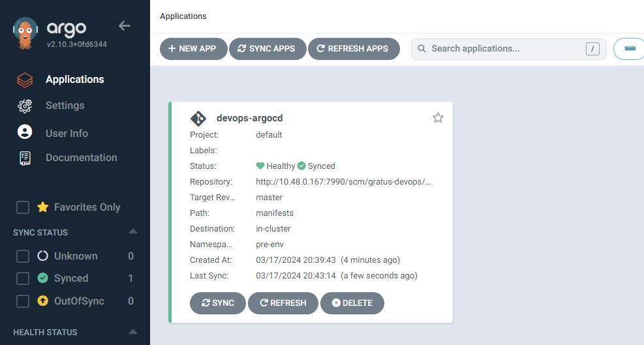The image size is (644, 345).
Task: Click the User Info person icon
Action: [x=25, y=132]
